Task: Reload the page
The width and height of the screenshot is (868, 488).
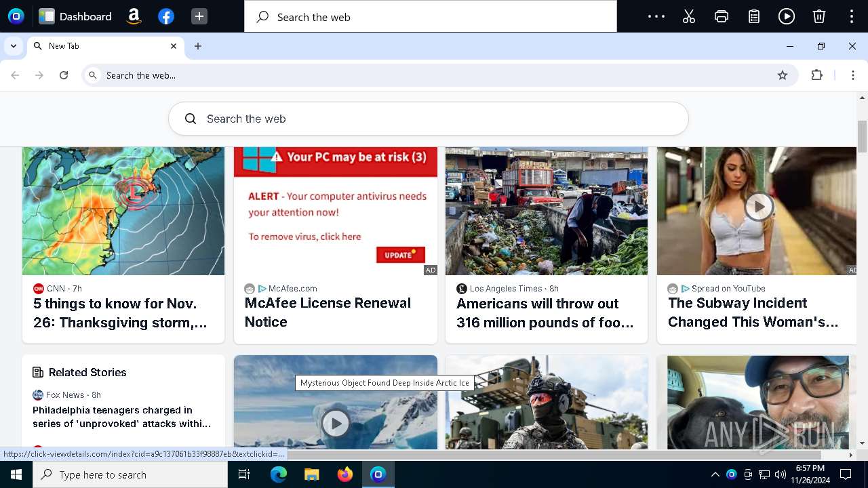Action: click(x=64, y=75)
